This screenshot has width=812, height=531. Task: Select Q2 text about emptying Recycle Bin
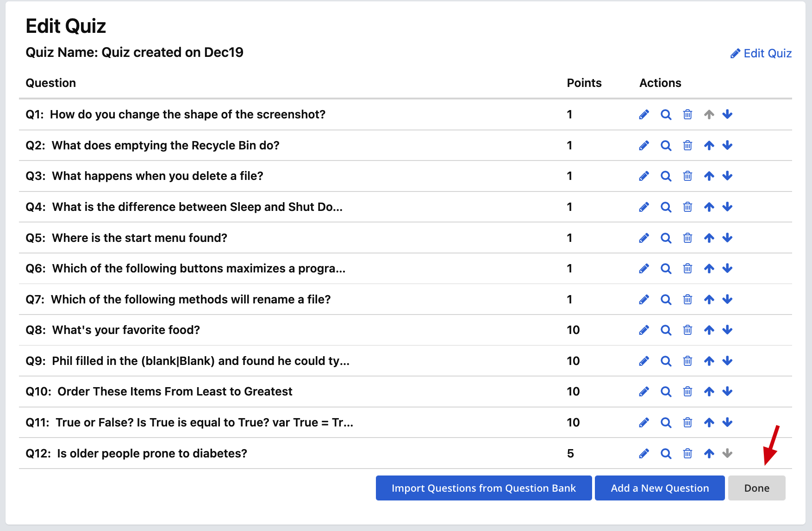pos(166,145)
